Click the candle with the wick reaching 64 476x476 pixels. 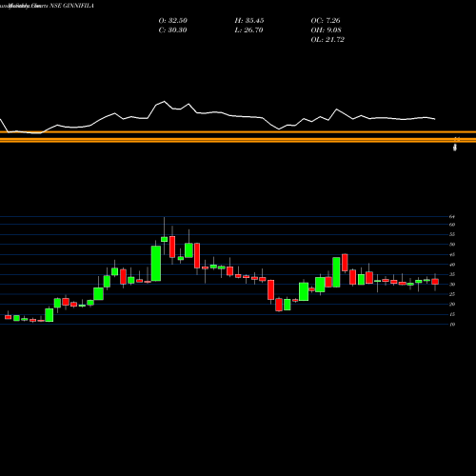(x=164, y=239)
